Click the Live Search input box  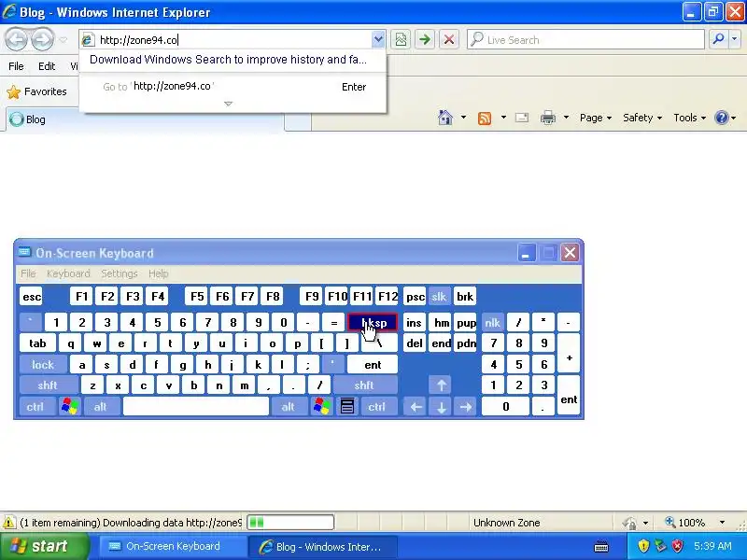click(585, 39)
